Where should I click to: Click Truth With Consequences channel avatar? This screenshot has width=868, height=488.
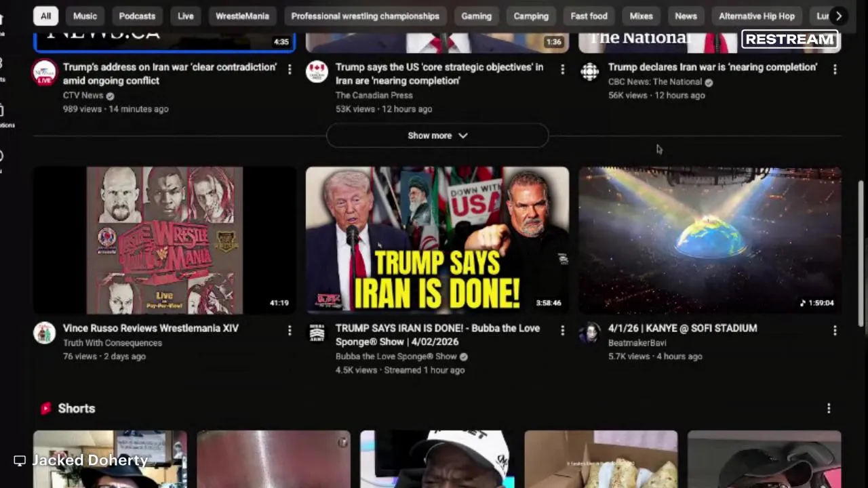[x=45, y=333]
